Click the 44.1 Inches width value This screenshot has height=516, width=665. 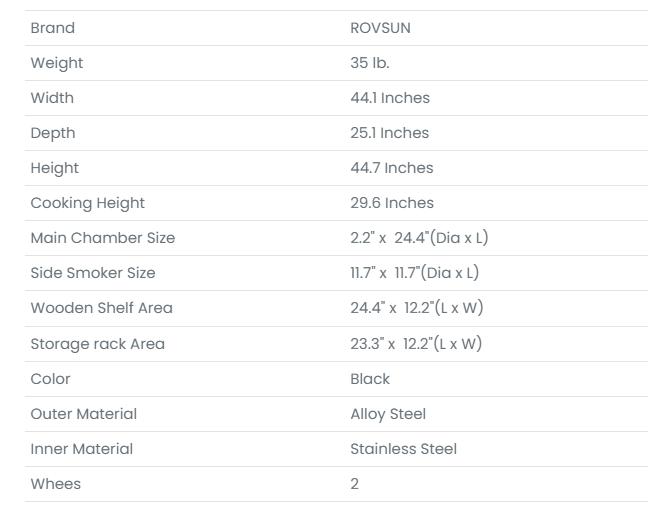click(389, 98)
